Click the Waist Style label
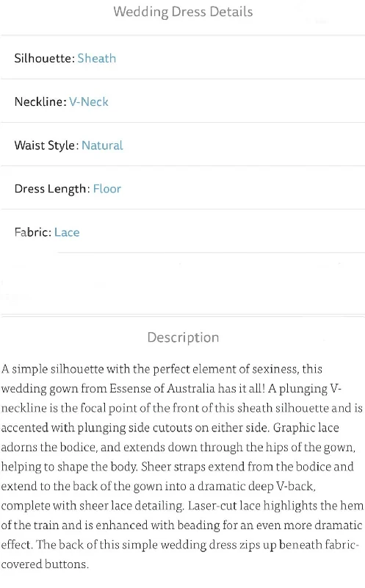This screenshot has width=365, height=588. pyautogui.click(x=46, y=146)
